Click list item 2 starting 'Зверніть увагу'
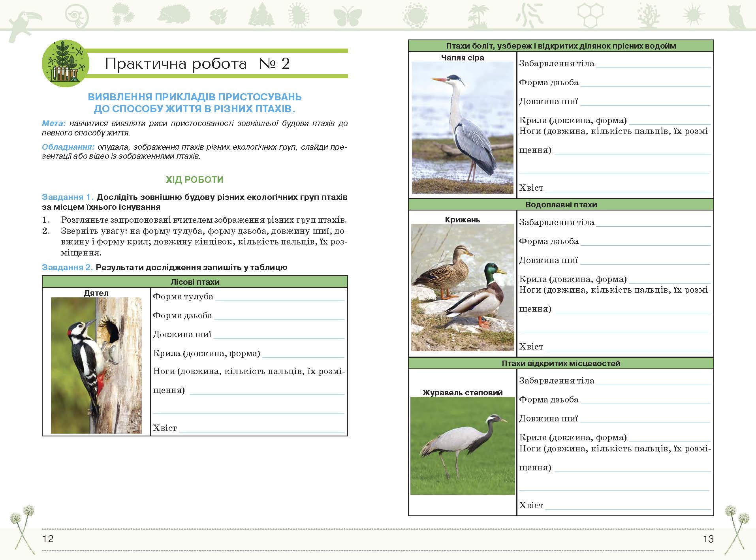Screen dimensions: 756x560 click(x=195, y=242)
